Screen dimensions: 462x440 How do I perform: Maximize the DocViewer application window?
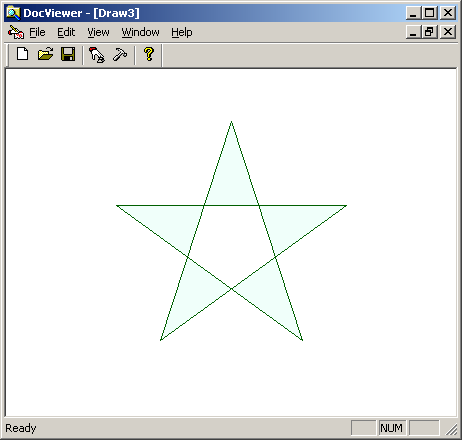(430, 13)
